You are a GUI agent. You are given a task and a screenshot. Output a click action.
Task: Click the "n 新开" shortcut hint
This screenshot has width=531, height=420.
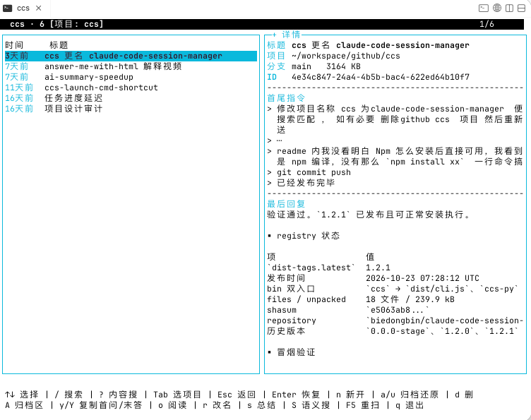point(350,395)
